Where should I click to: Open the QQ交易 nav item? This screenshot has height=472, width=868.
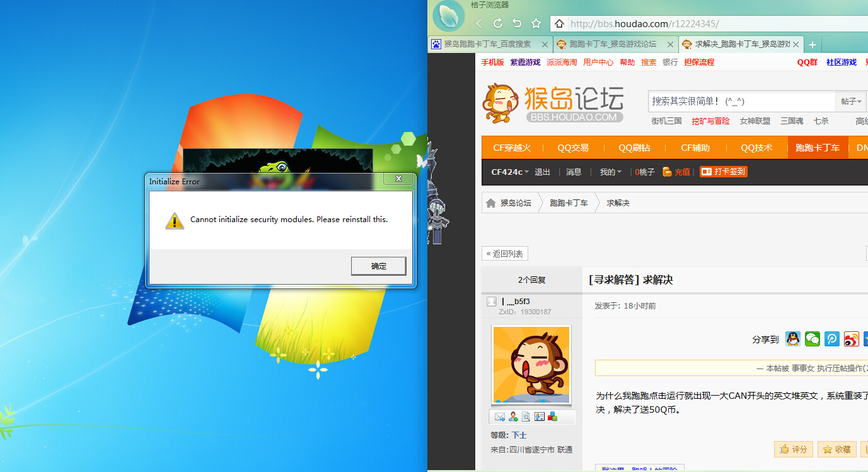coord(573,148)
